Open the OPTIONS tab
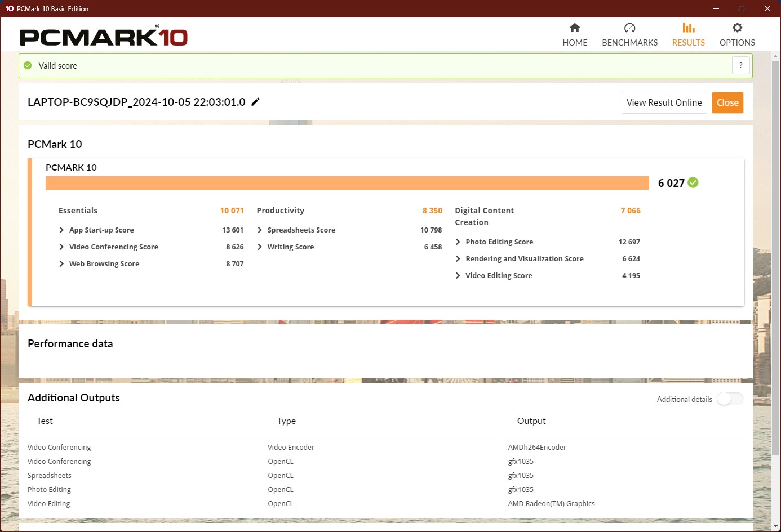Image resolution: width=781 pixels, height=532 pixels. pyautogui.click(x=737, y=35)
